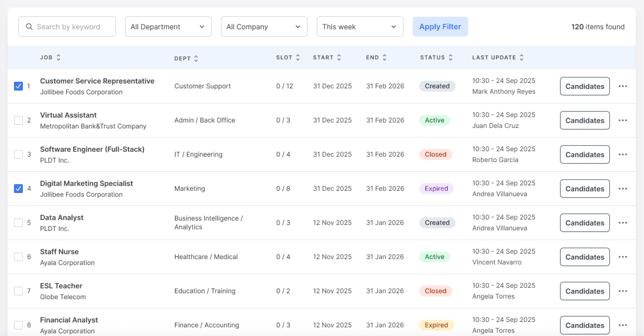Select the Software Engineer (Full-Stack) row checkbox
Image resolution: width=644 pixels, height=336 pixels.
pyautogui.click(x=18, y=154)
